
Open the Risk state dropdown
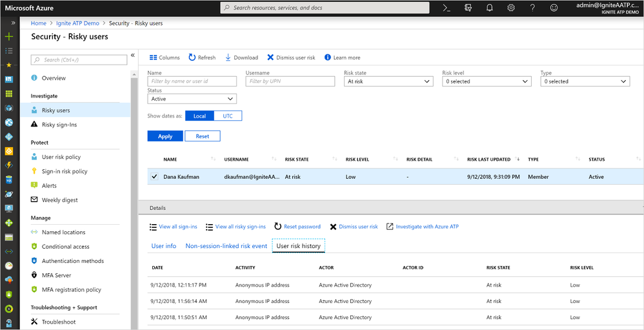pos(388,81)
